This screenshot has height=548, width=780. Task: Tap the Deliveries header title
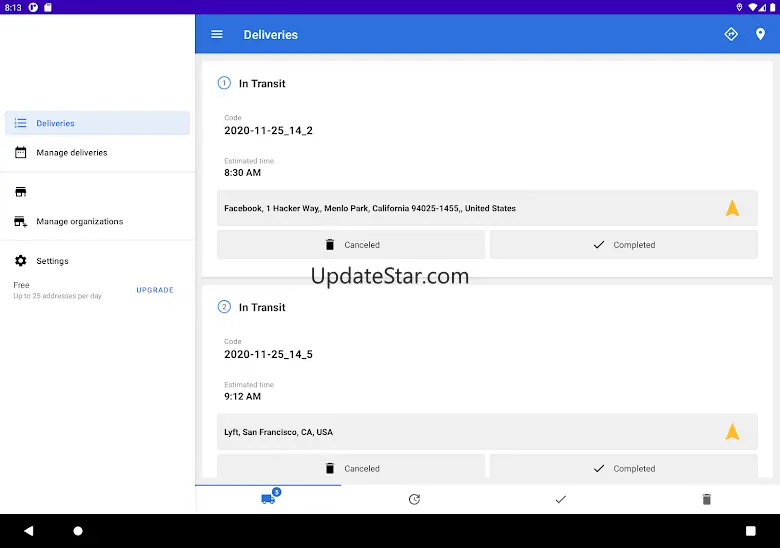click(x=271, y=35)
